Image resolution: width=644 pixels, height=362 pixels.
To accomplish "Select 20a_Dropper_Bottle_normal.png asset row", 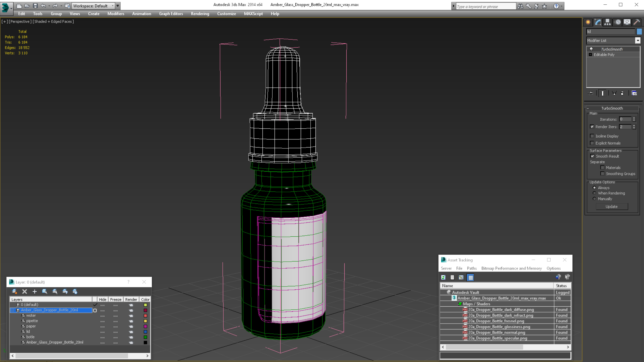I will [505, 332].
